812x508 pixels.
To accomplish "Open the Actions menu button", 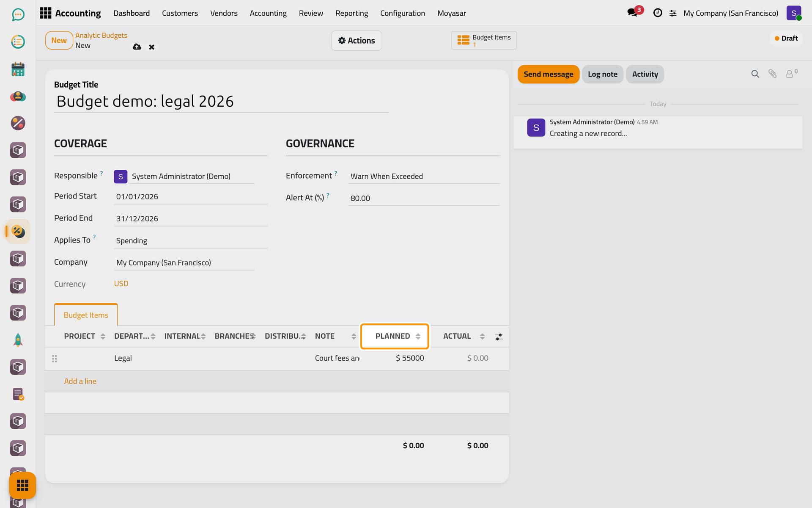I will (357, 41).
